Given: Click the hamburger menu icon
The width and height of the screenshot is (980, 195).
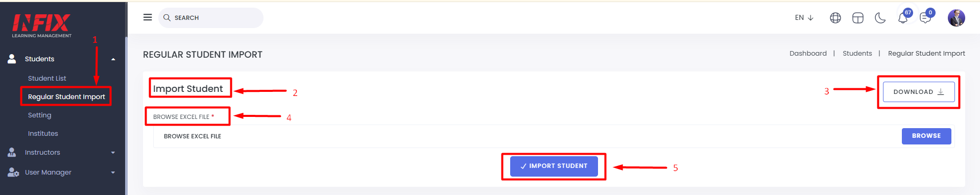Looking at the screenshot, I should [x=148, y=17].
